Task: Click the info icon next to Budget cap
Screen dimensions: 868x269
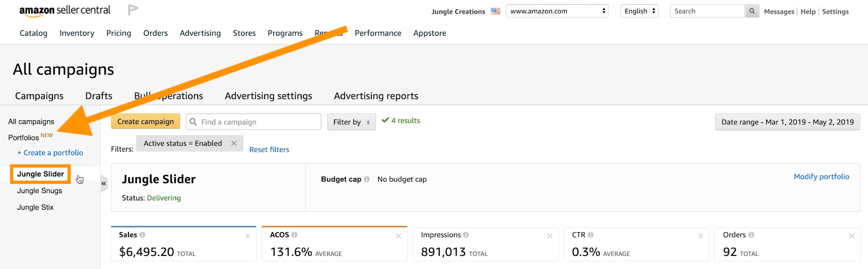Action: click(x=367, y=179)
